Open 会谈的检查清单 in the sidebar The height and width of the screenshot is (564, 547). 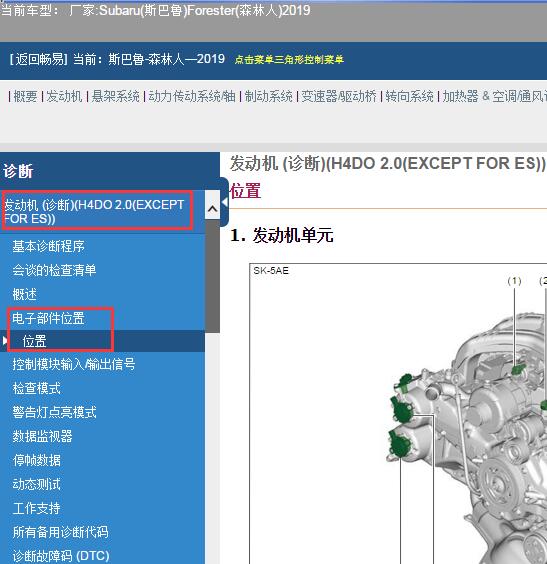54,270
